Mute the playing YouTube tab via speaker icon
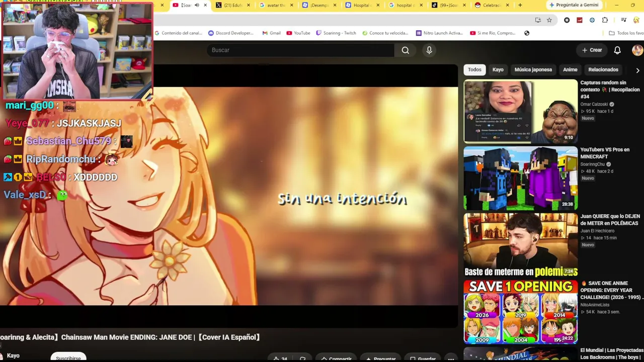The width and height of the screenshot is (644, 362). coord(197,5)
